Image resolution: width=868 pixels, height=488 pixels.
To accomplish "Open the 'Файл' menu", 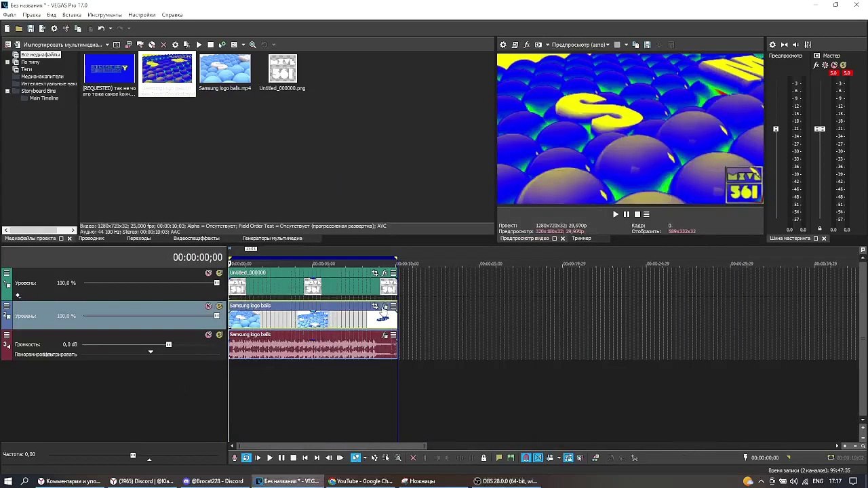I will [9, 15].
